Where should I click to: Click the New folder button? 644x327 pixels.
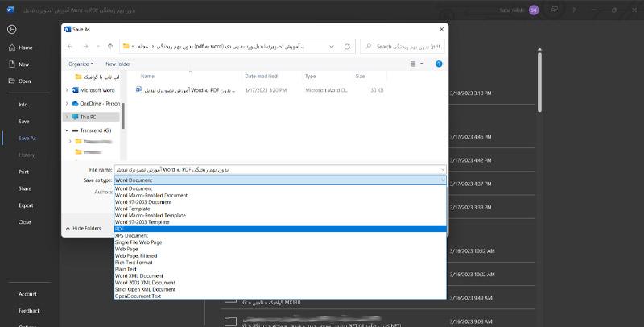tap(118, 64)
